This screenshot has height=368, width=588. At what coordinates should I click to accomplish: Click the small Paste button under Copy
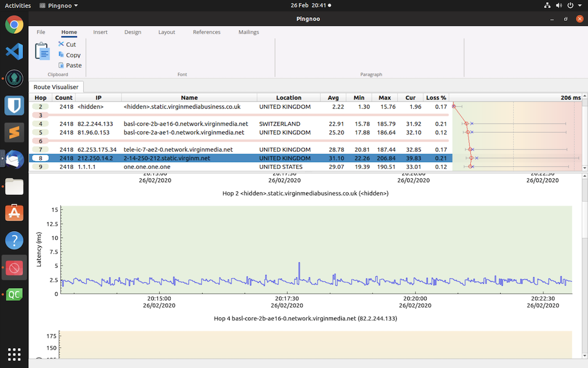tap(70, 66)
